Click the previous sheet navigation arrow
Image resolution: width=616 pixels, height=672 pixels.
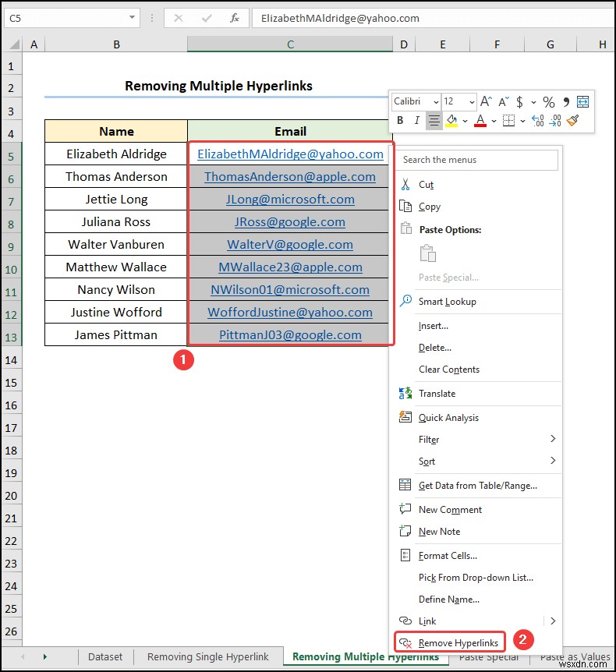click(x=23, y=656)
